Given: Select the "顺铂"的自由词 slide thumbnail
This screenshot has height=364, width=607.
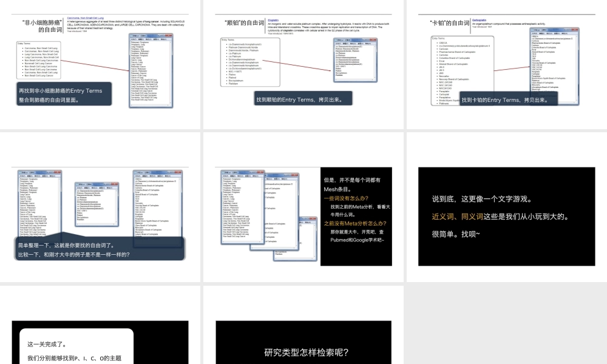Looking at the screenshot, I should (x=303, y=64).
